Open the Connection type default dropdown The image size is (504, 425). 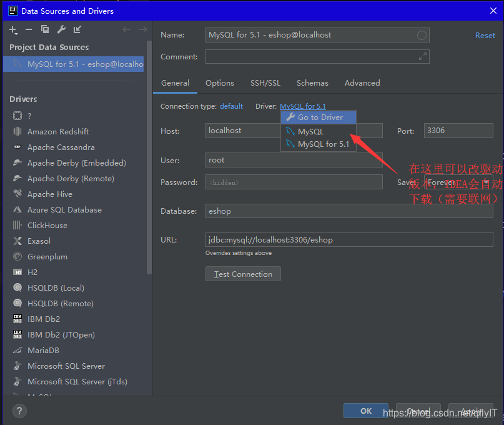pyautogui.click(x=231, y=106)
